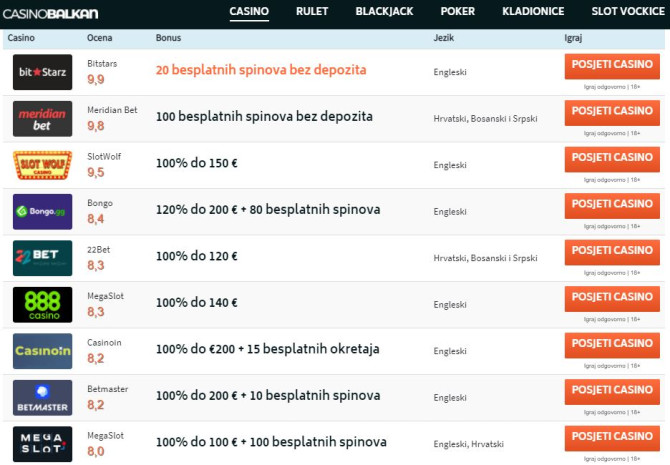The height and width of the screenshot is (465, 670).
Task: Click the Slot Wolf casino logo
Action: 42,165
